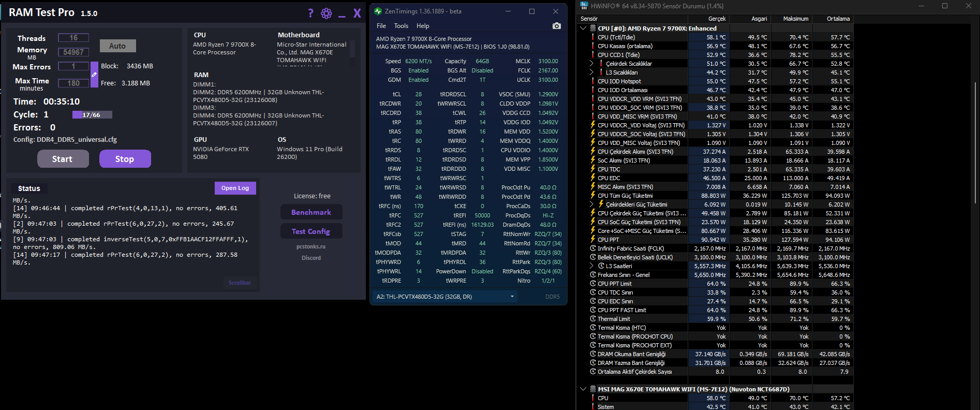Click icon beside Ortalama Aktif Çekirdek Sayısı

click(x=593, y=372)
